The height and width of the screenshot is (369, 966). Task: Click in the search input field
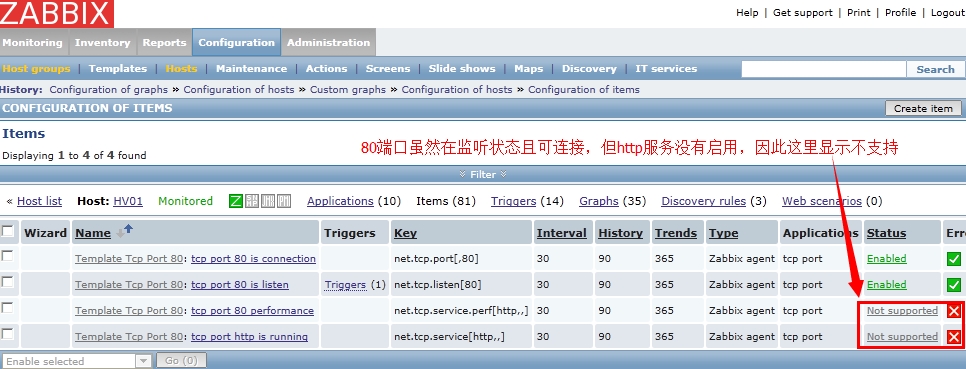pyautogui.click(x=823, y=70)
